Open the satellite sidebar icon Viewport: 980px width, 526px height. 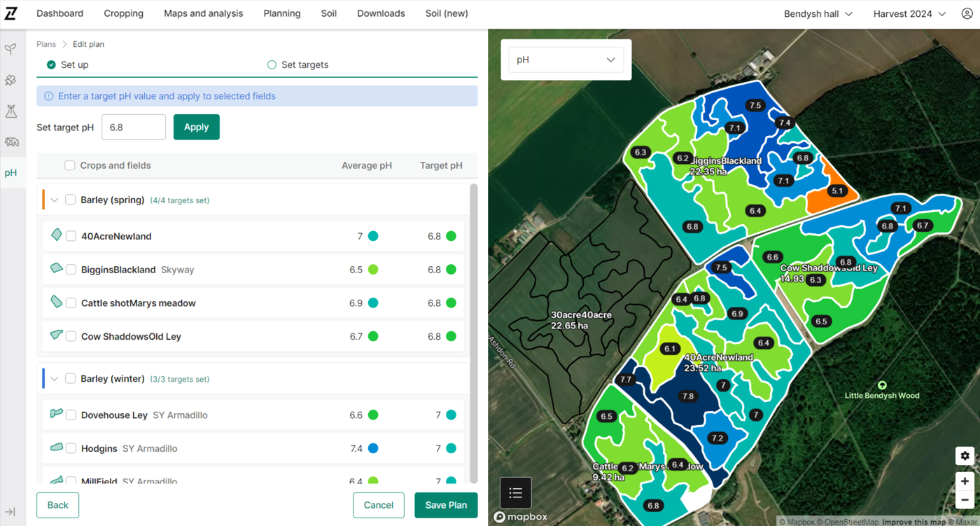tap(10, 81)
